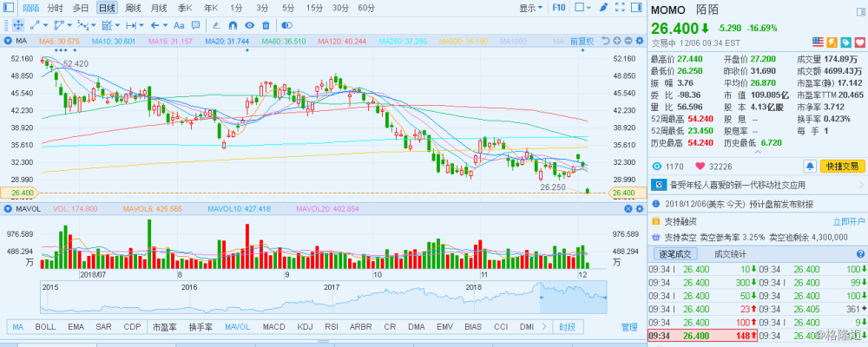868x347 pixels.
Task: Open MA indicator settings gear
Action: [640, 41]
